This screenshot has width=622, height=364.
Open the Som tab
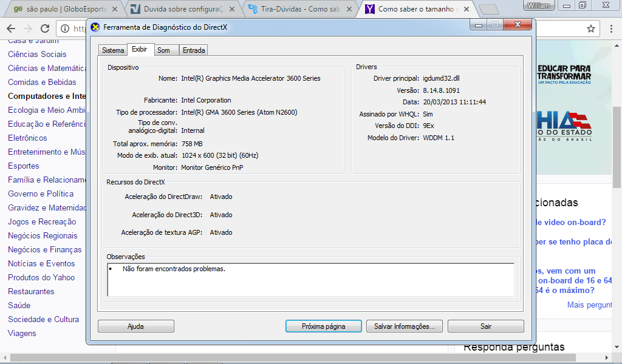tap(163, 50)
